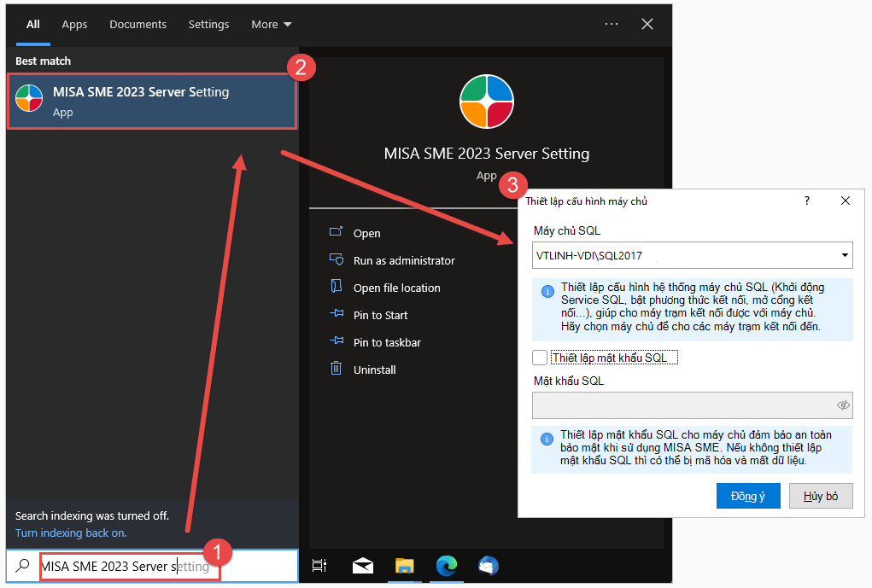Click the 'Đồng ý' button

coord(748,496)
